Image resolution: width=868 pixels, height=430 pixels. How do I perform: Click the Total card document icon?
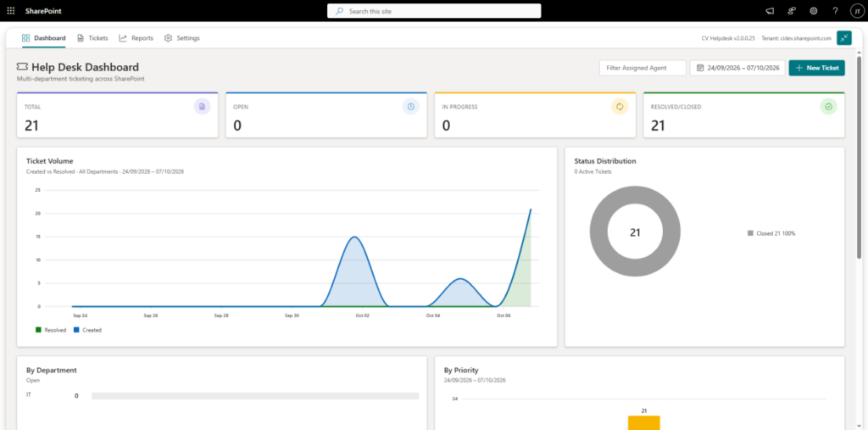tap(202, 107)
